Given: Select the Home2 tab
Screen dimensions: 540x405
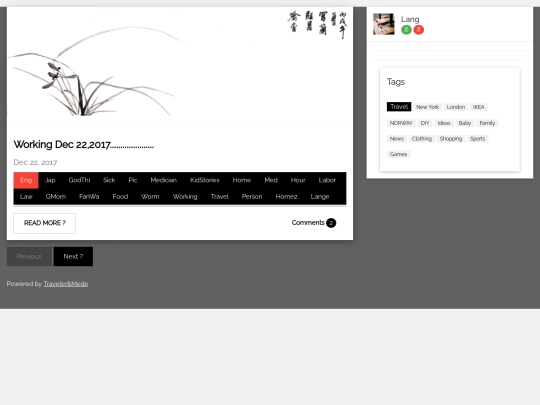Looking at the screenshot, I should [x=287, y=197].
